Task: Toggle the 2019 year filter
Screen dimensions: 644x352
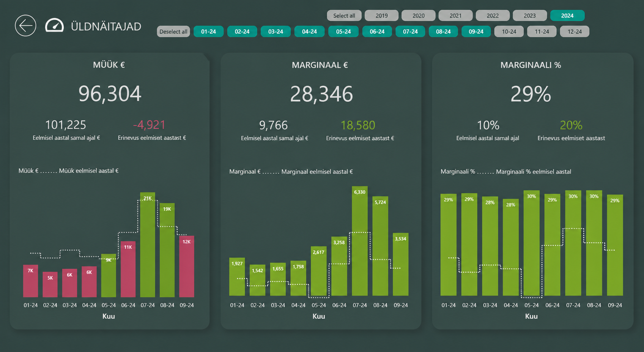Action: 381,16
